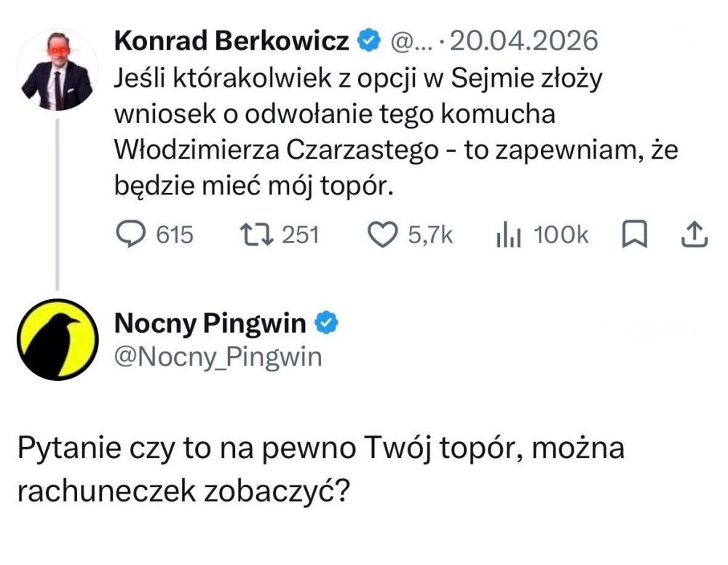Click Nocny Pingwin's blue verified badge
This screenshot has height=565, width=728.
tap(327, 323)
